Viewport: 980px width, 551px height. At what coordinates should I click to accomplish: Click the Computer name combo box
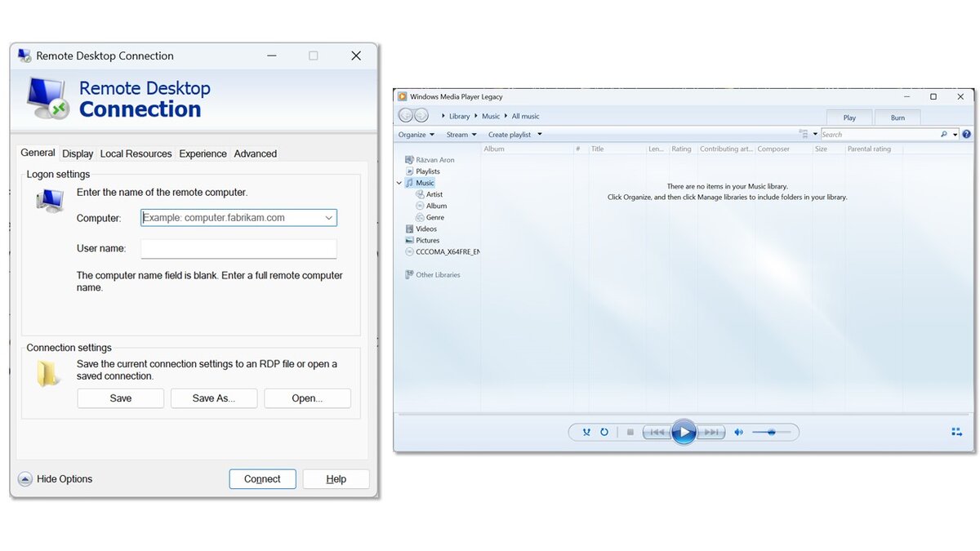pyautogui.click(x=238, y=218)
